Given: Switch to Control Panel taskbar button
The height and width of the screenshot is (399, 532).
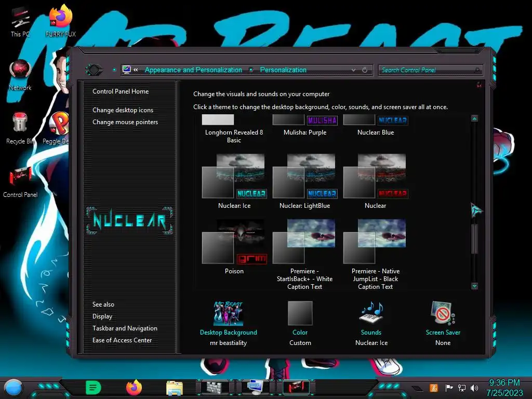Looking at the screenshot, I should [296, 388].
